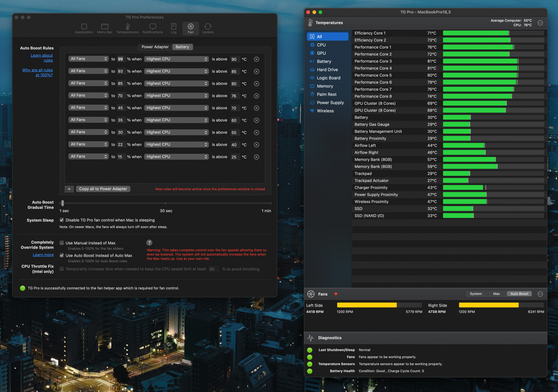Open the Fans section options menu icon

[x=540, y=294]
